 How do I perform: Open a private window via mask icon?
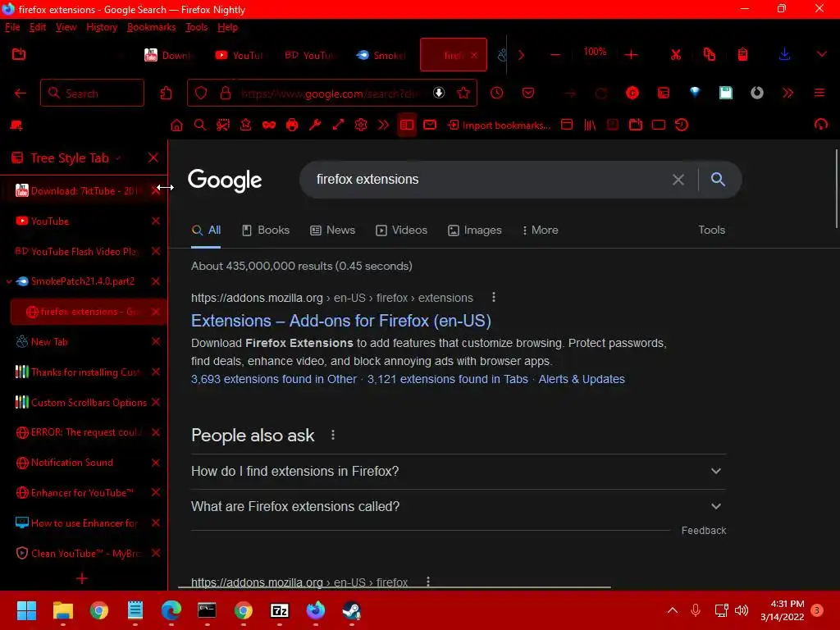pyautogui.click(x=269, y=126)
